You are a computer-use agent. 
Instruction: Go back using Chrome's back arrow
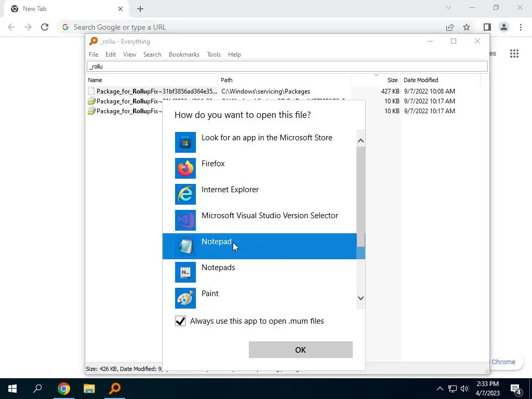11,27
